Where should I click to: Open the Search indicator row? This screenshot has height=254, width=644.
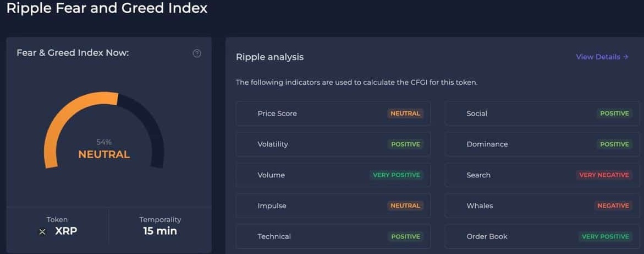pyautogui.click(x=542, y=175)
